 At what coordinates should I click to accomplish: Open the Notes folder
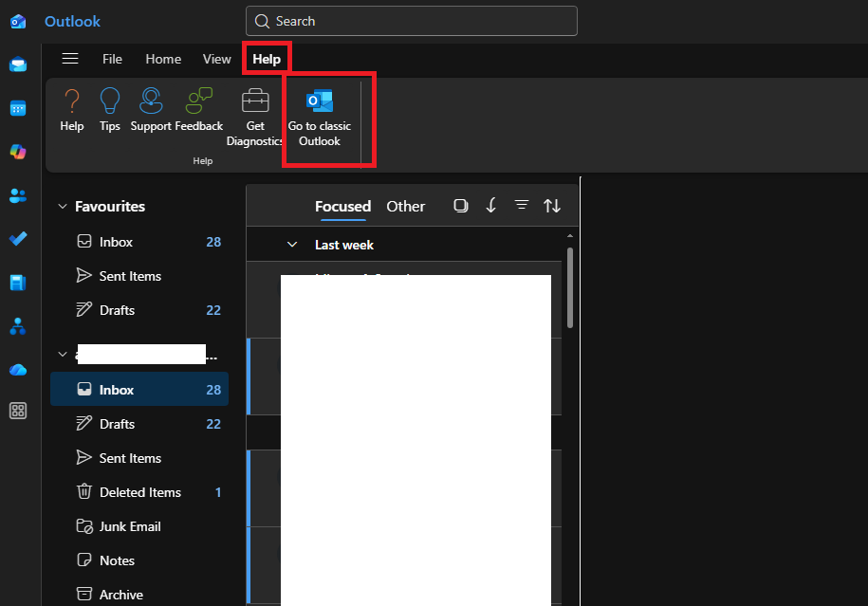tap(139, 560)
